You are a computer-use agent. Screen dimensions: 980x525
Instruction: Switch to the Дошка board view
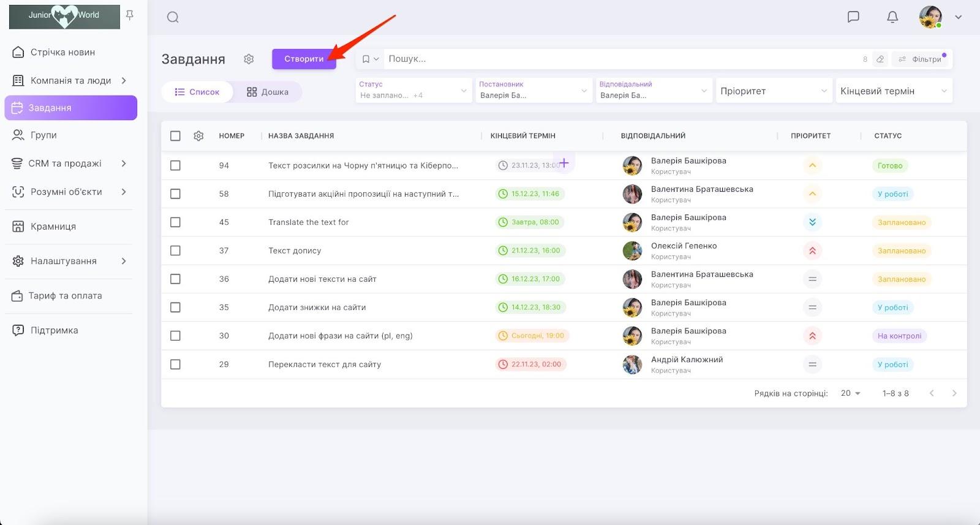coord(268,92)
